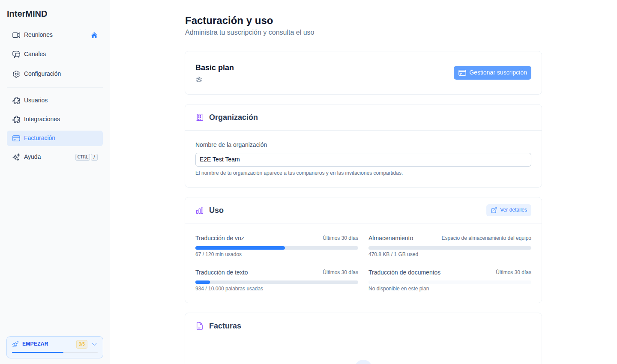Click the Traducción de voz usage bar
The image size is (617, 364).
[277, 248]
